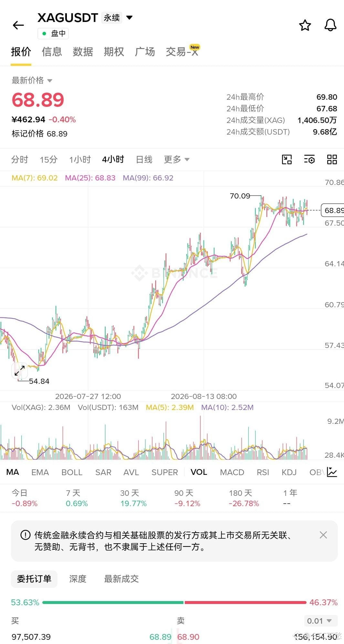Tap the 7 天 0.69% performance cell
Screen dimensions: 344x644
tap(77, 498)
